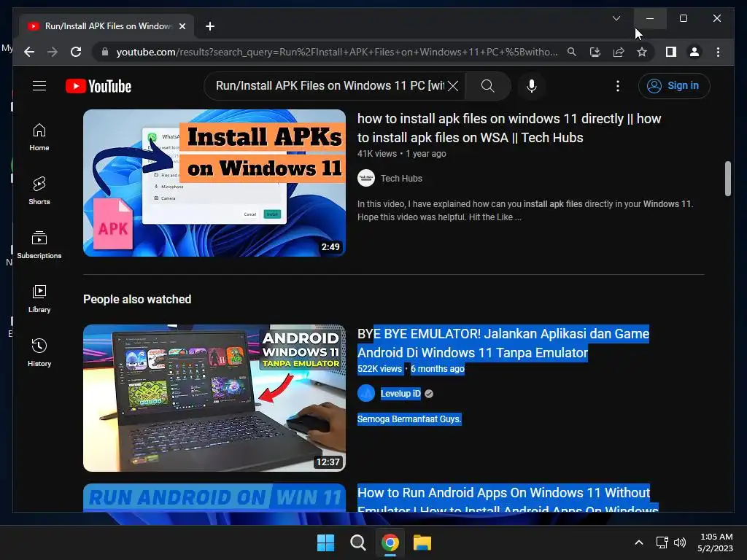The width and height of the screenshot is (747, 560).
Task: Start voice search with microphone icon
Action: (x=532, y=86)
